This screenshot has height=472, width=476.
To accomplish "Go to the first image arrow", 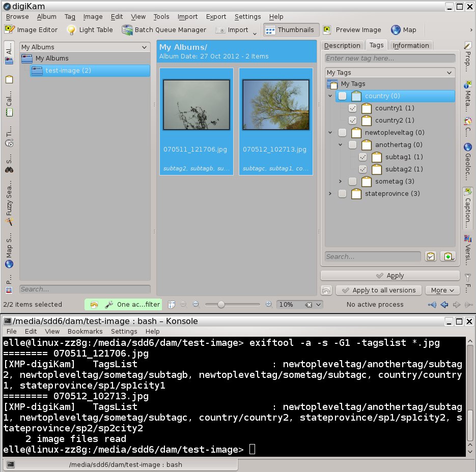I will coord(432,305).
